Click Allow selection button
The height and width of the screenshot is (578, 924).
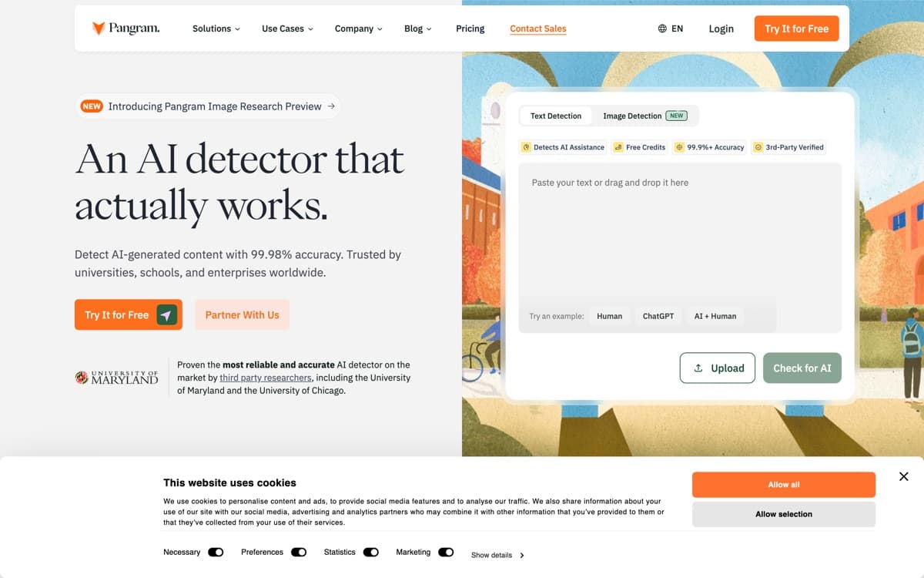[784, 514]
